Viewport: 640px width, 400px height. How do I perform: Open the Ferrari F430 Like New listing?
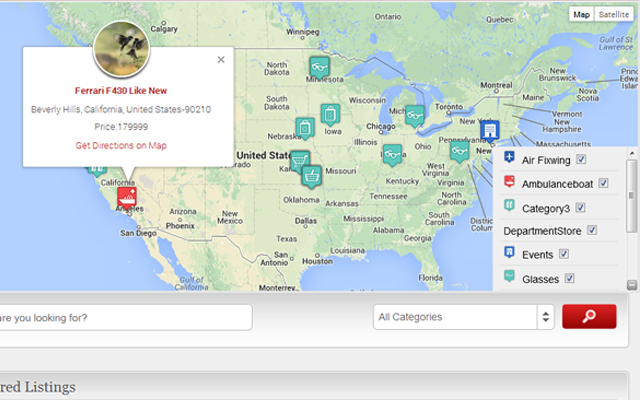coord(121,91)
